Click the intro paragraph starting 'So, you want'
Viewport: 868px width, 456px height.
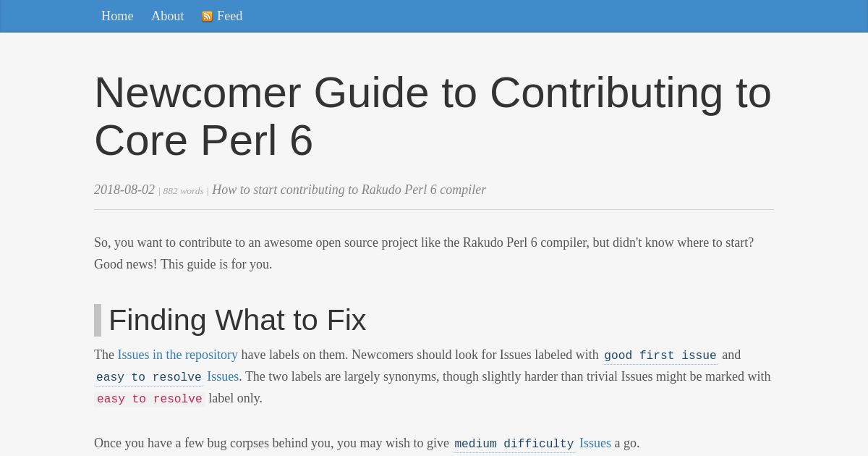click(x=424, y=253)
